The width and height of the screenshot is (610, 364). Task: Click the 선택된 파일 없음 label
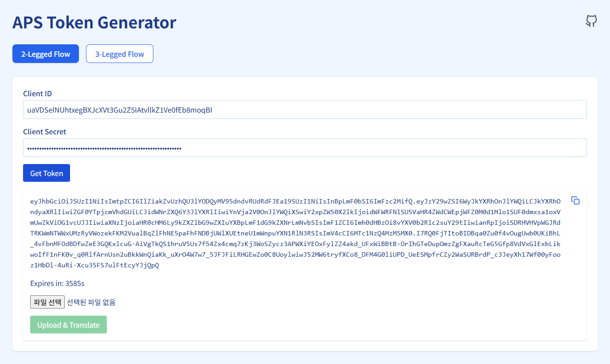[91, 302]
